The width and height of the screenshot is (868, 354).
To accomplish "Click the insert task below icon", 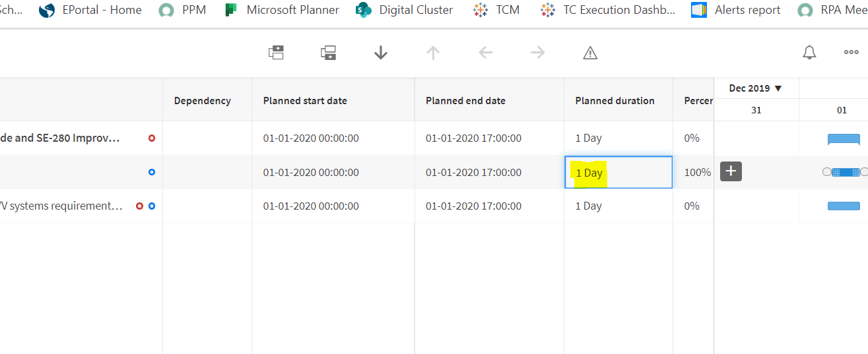I will pyautogui.click(x=328, y=53).
